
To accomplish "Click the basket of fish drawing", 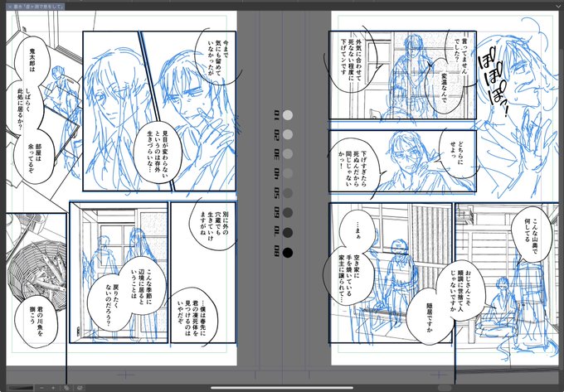I will [x=37, y=275].
